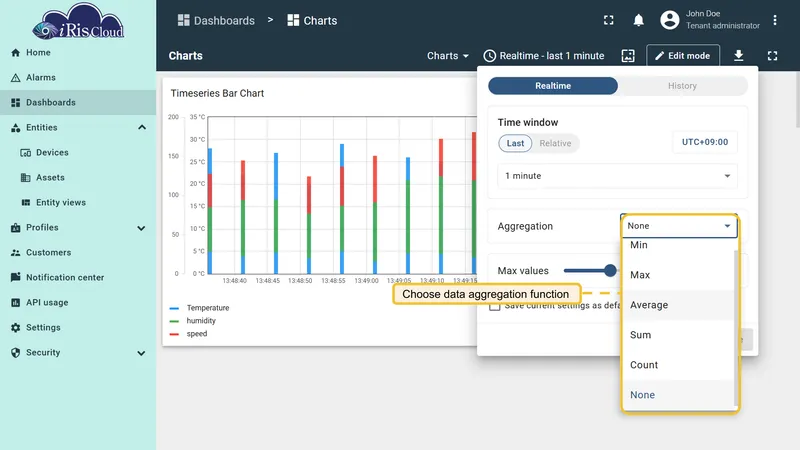Click the John Doe user avatar
800x450 pixels.
(x=670, y=20)
